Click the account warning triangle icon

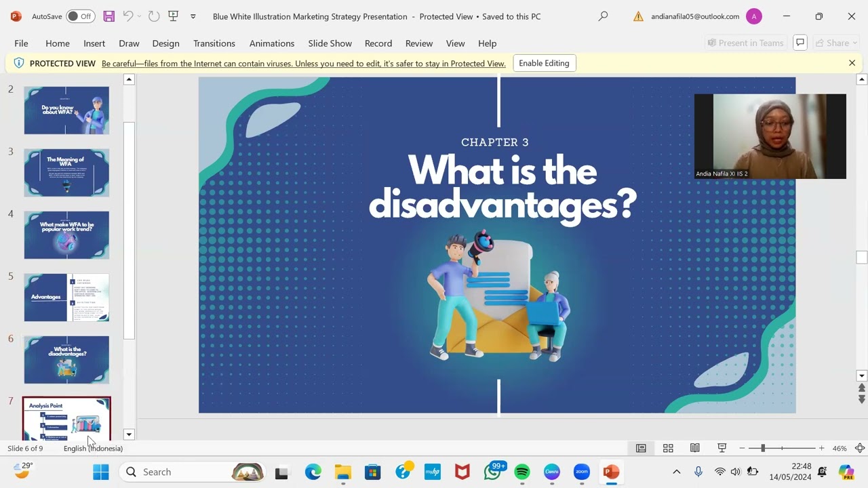[x=638, y=16]
